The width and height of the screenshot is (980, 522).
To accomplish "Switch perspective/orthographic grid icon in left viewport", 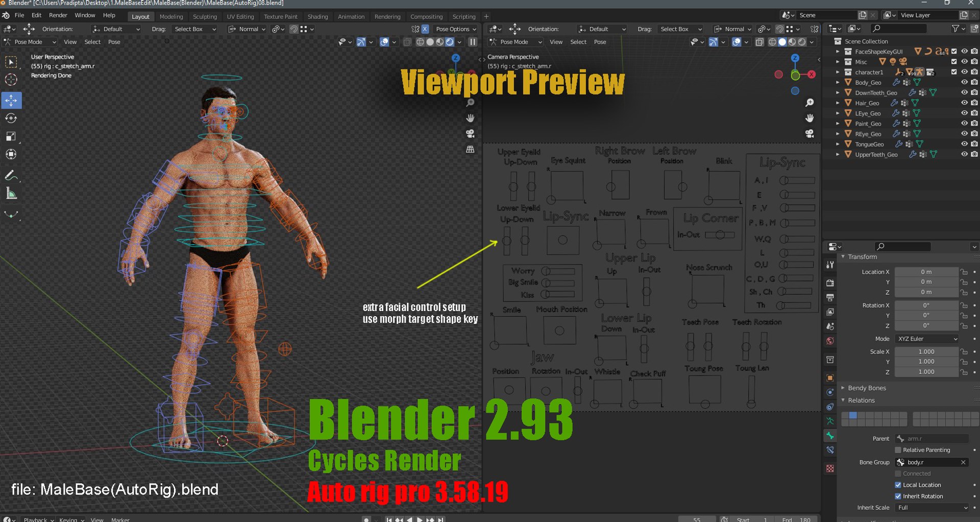I will (470, 149).
